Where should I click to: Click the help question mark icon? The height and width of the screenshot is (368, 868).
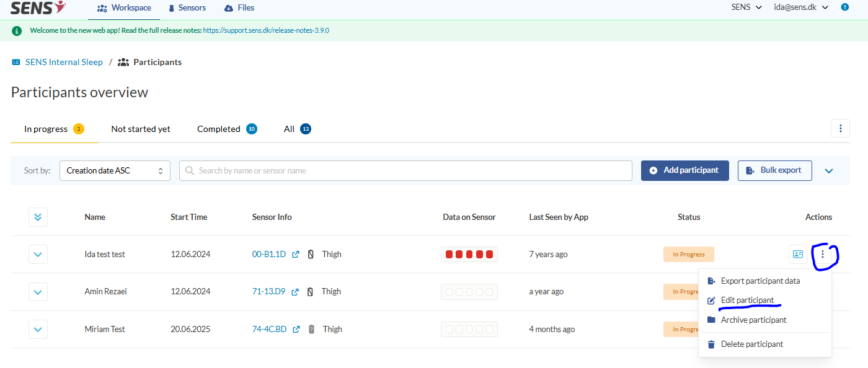(x=844, y=7)
